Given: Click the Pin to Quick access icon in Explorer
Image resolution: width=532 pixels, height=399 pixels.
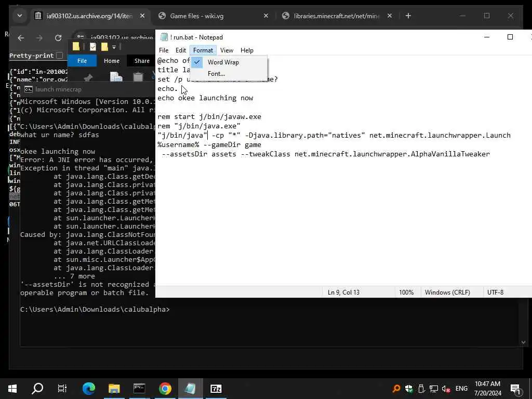Looking at the screenshot, I should tap(88, 78).
